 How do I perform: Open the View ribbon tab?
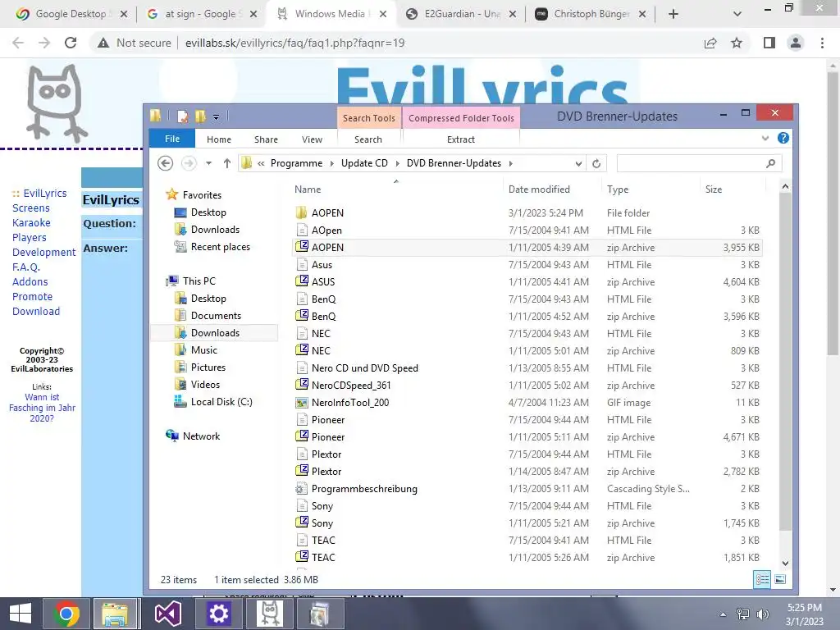(312, 139)
